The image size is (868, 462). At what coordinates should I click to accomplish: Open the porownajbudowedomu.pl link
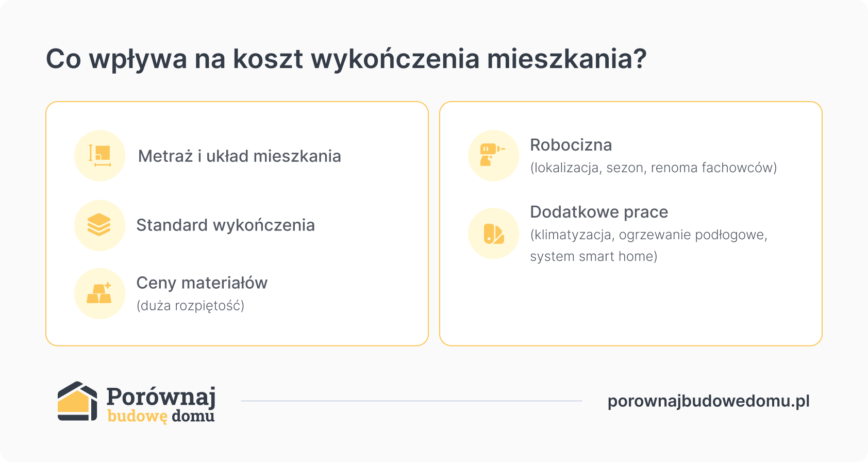[x=708, y=401]
